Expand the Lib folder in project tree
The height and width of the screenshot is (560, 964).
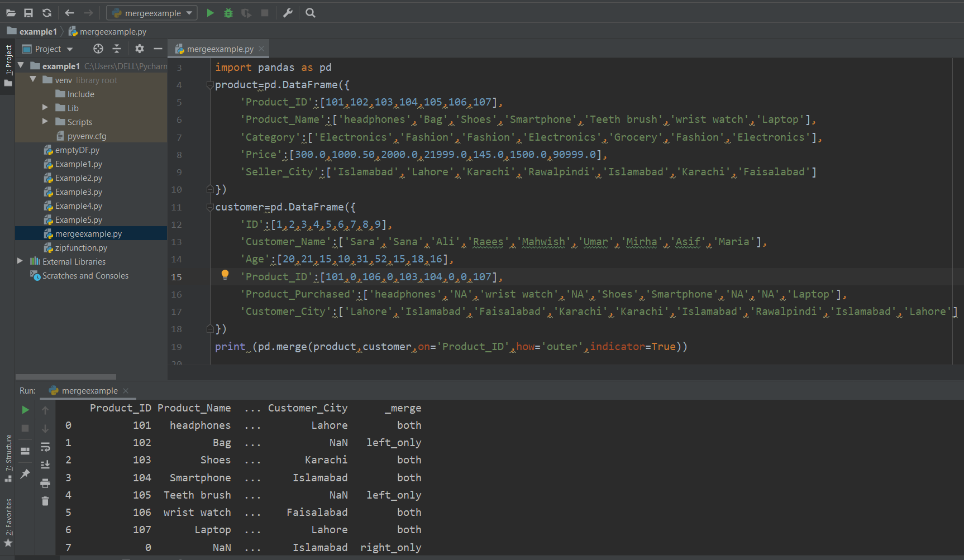(45, 108)
